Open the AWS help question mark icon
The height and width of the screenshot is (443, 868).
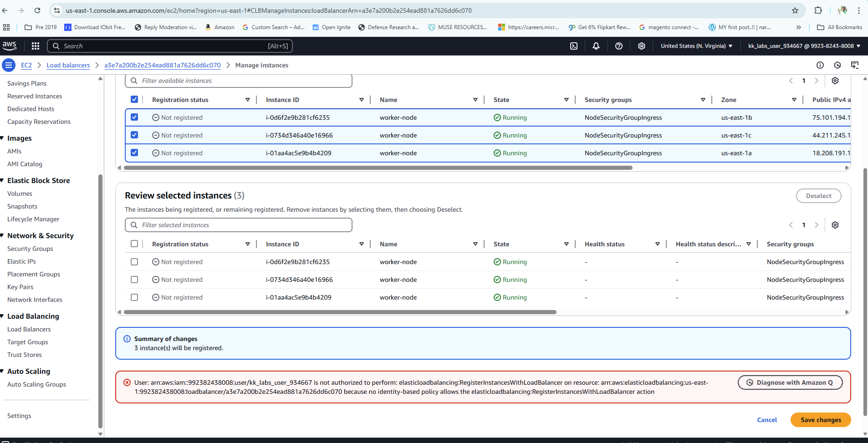click(618, 46)
